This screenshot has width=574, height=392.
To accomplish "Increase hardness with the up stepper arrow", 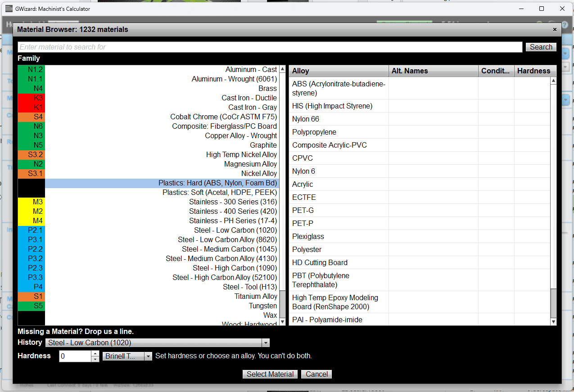I will (x=95, y=354).
